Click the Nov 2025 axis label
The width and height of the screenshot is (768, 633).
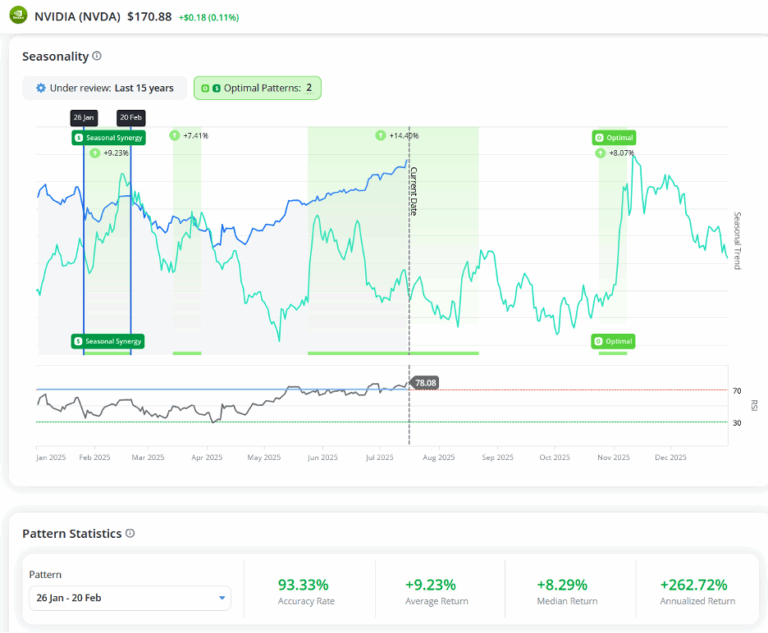click(x=613, y=457)
